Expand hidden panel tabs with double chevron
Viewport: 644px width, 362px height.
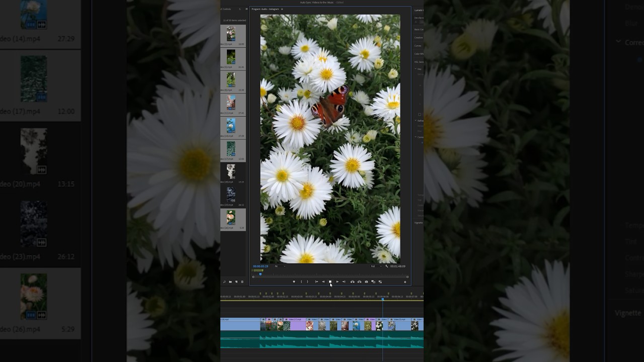[x=247, y=9]
